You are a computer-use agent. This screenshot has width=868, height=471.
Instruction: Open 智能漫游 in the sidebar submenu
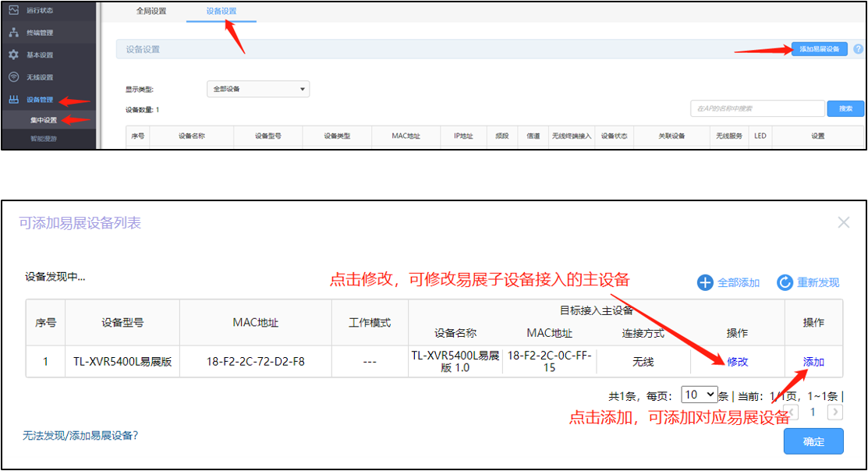[x=44, y=139]
